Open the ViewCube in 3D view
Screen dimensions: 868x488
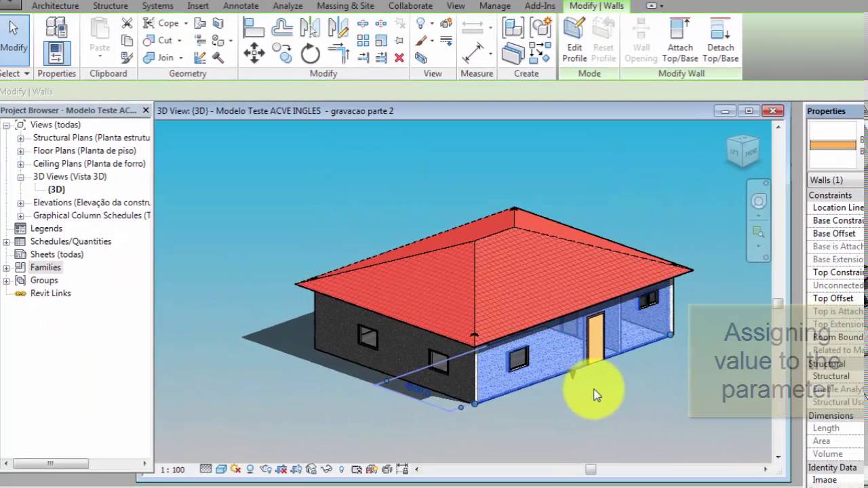point(742,152)
